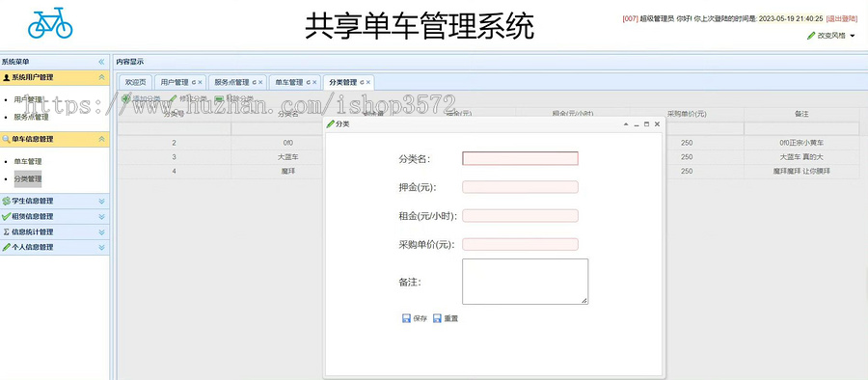The image size is (868, 380).
Task: Click the cell 魔拜魔拜 让你膜拜
Action: click(x=801, y=171)
